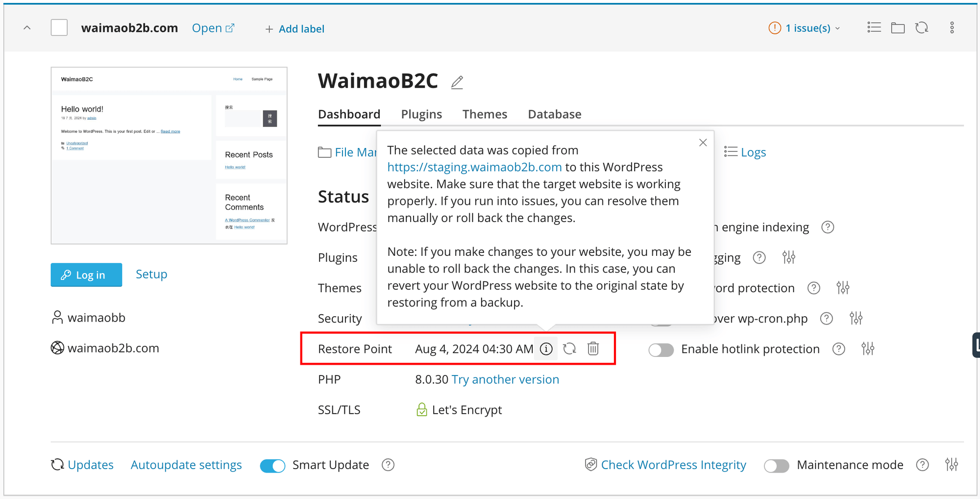Open Try another version for PHP
The width and height of the screenshot is (980, 499).
pos(505,379)
